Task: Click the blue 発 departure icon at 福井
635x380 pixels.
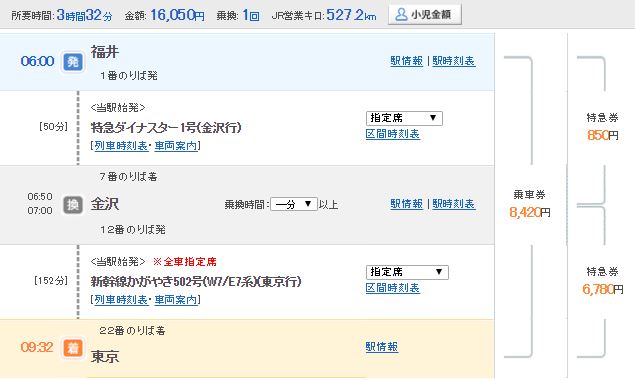Action: point(73,62)
